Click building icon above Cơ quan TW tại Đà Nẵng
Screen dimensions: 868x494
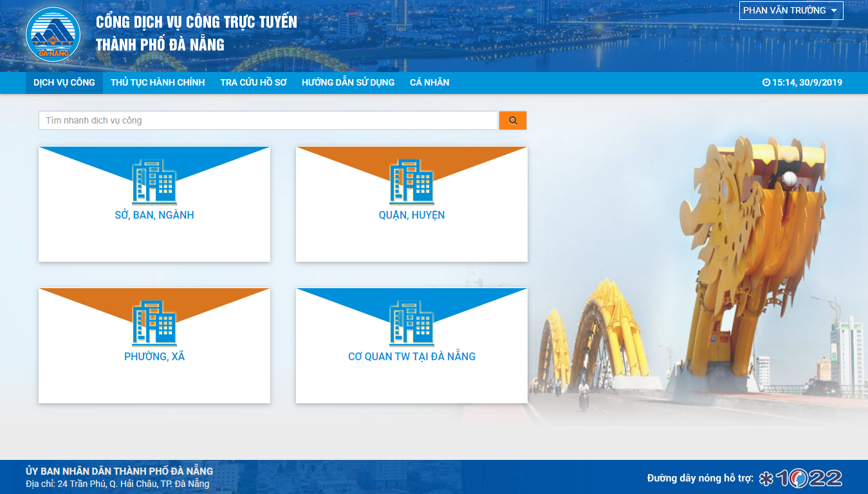pos(412,324)
